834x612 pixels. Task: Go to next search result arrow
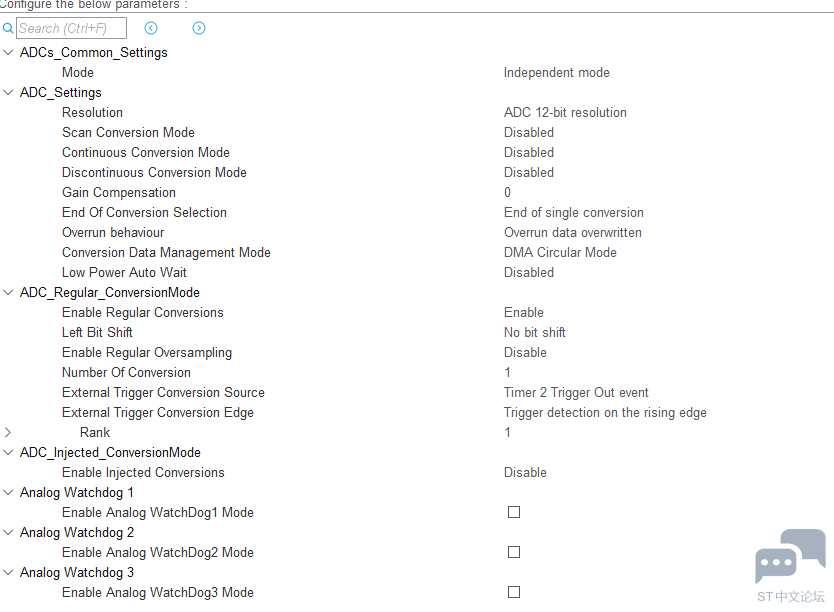(199, 28)
